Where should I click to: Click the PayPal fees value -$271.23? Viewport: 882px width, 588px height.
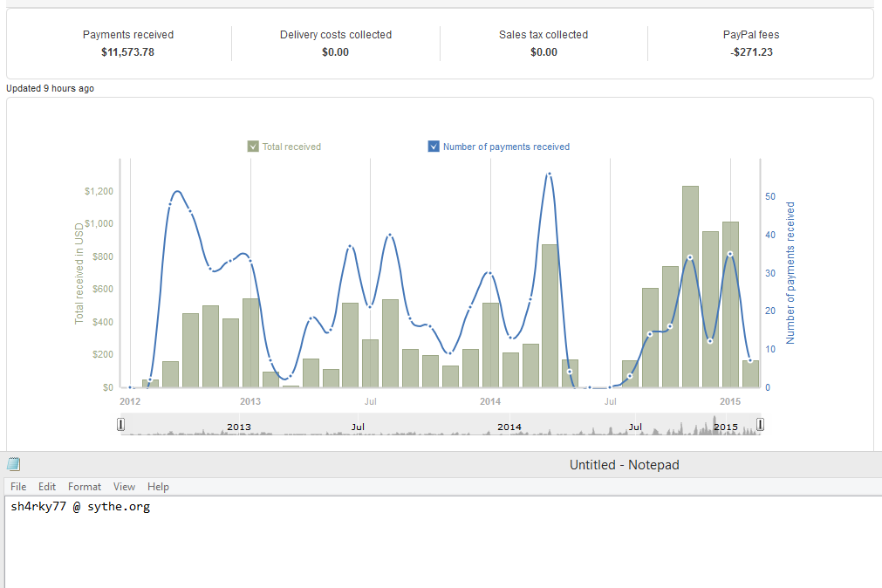point(751,52)
